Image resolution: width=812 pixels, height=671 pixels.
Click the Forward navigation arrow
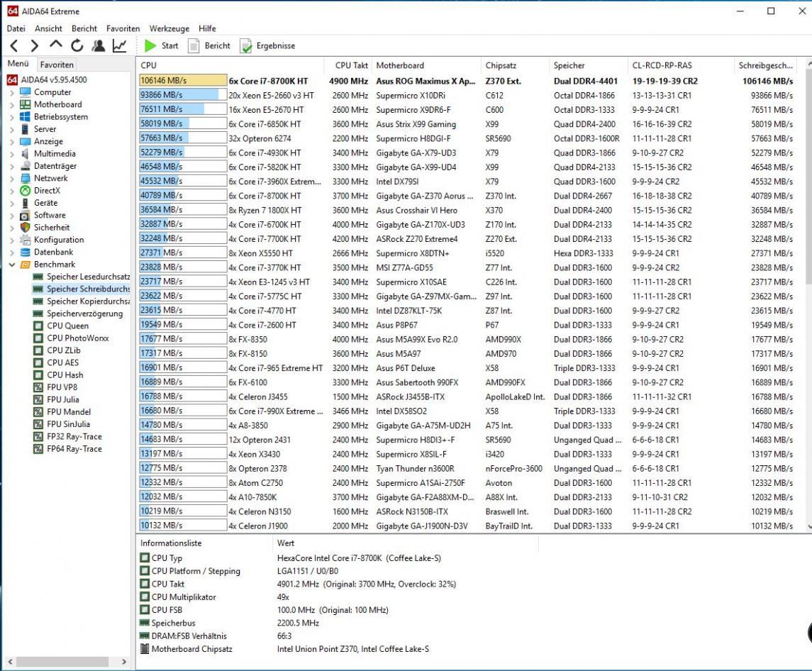34,45
